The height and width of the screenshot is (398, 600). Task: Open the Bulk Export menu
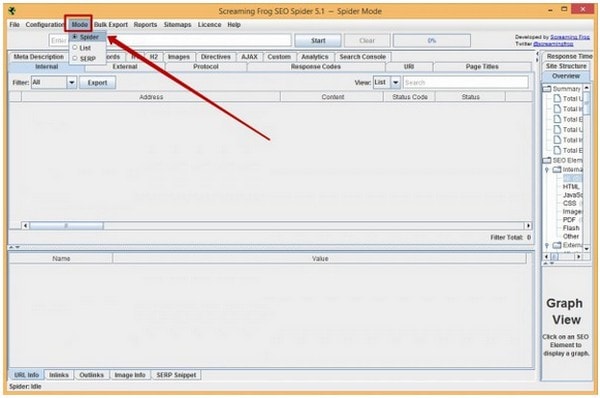[x=111, y=24]
